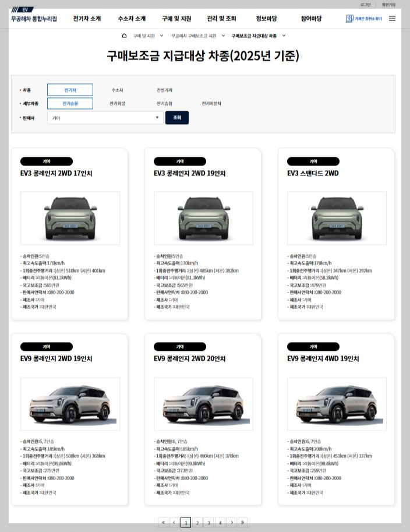
Task: Select 전기이륜차 sub-type option
Action: point(211,104)
